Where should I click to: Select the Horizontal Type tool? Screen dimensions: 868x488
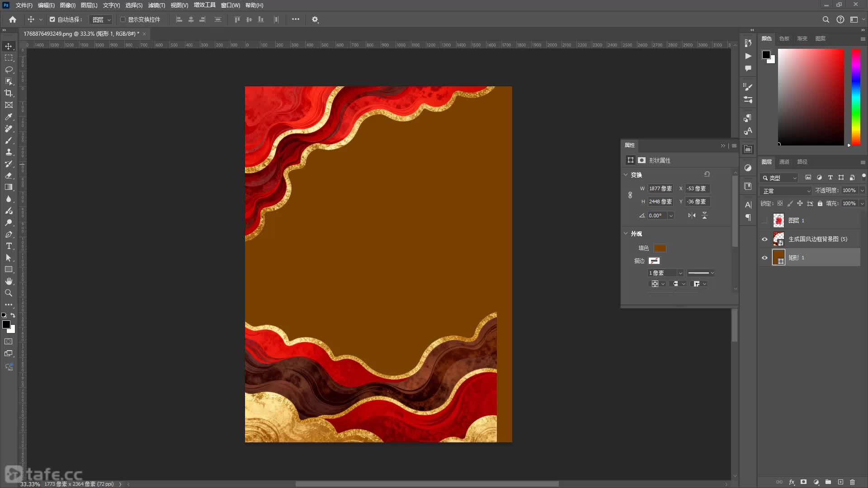(9, 246)
